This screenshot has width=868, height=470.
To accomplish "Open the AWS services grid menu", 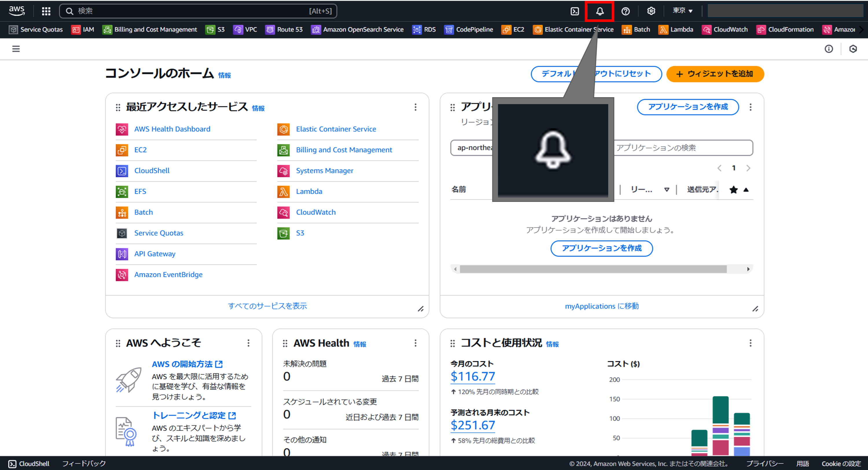I will point(46,11).
